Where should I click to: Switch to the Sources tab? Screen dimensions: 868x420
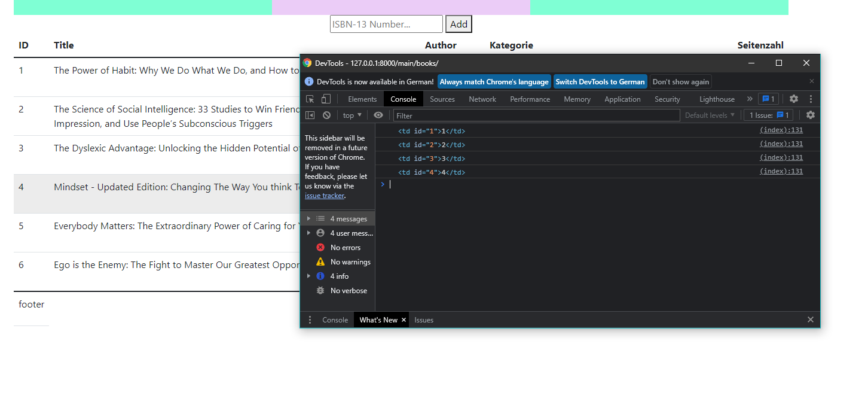pos(442,99)
